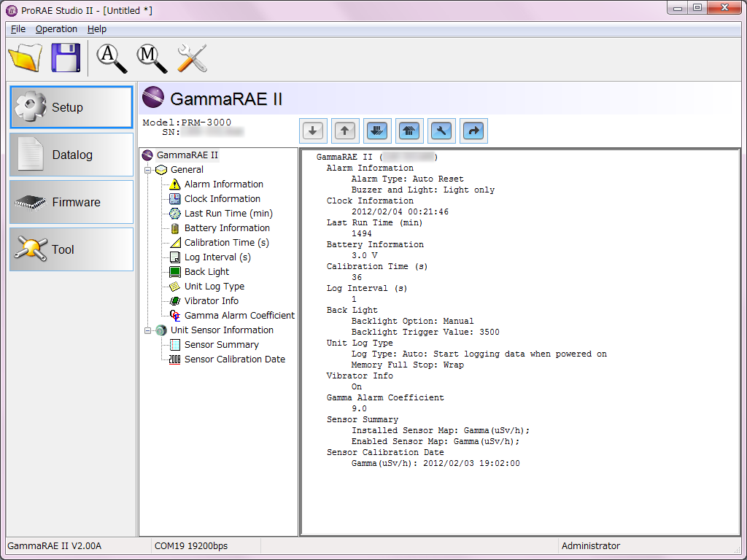The width and height of the screenshot is (747, 560).
Task: Select Last Run Time (min) in tree
Action: (x=228, y=214)
